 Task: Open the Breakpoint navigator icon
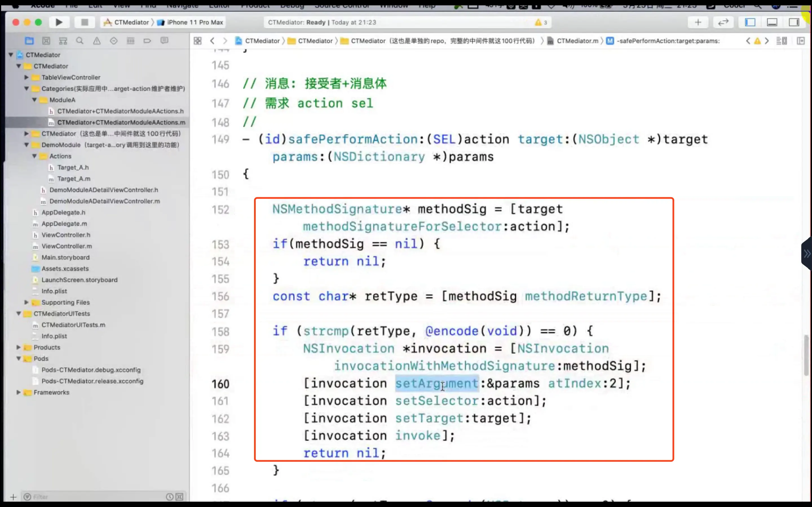click(x=147, y=41)
